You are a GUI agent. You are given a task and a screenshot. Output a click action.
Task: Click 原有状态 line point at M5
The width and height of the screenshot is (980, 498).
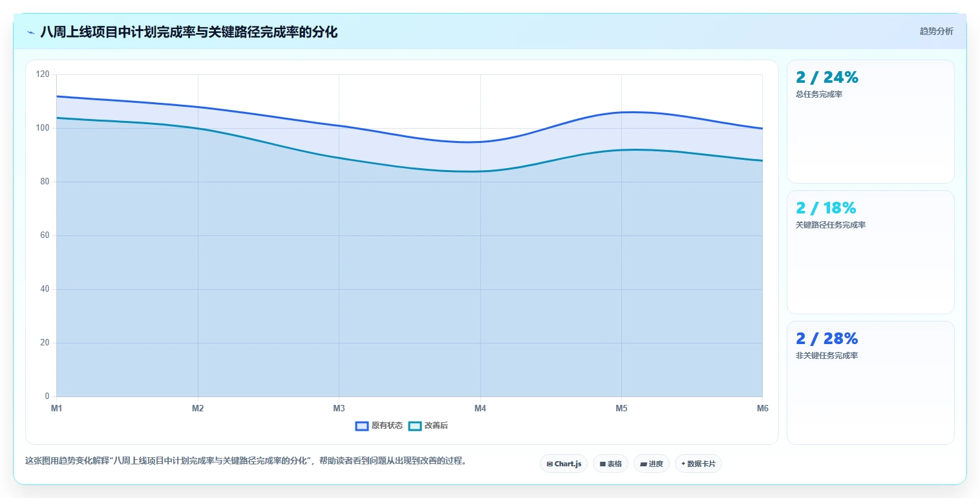[621, 113]
